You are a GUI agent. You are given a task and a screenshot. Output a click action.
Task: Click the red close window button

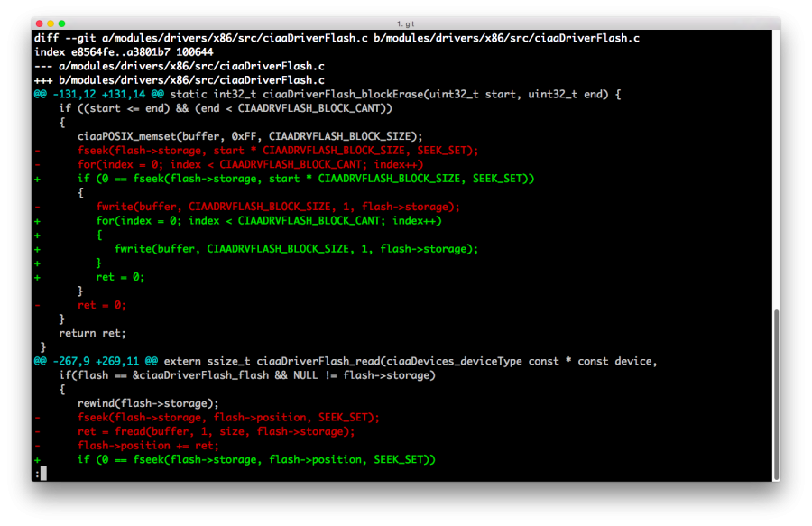40,23
